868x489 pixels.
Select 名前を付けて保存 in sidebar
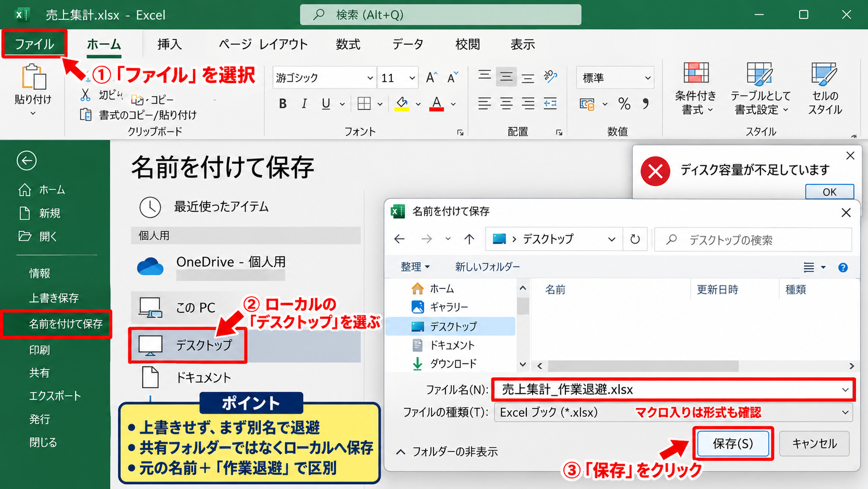[x=56, y=324]
